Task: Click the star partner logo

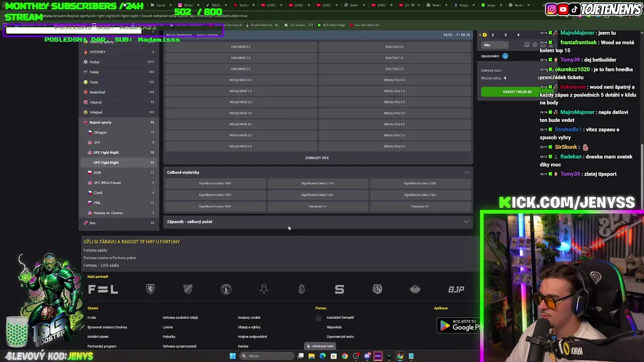Action: pyautogui.click(x=264, y=289)
